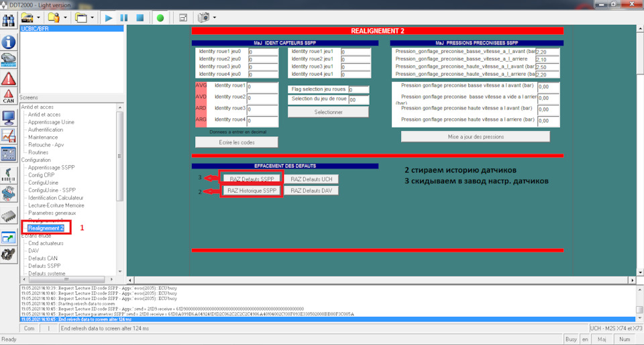Screen dimensions: 644x345
Task: Click the folder with person icon
Action: pyautogui.click(x=54, y=17)
